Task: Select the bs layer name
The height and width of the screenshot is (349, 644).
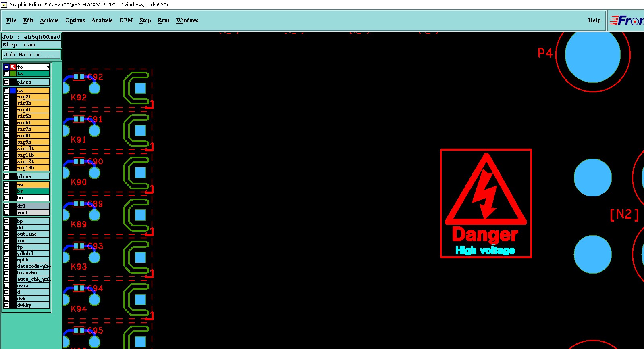Action: tap(33, 191)
